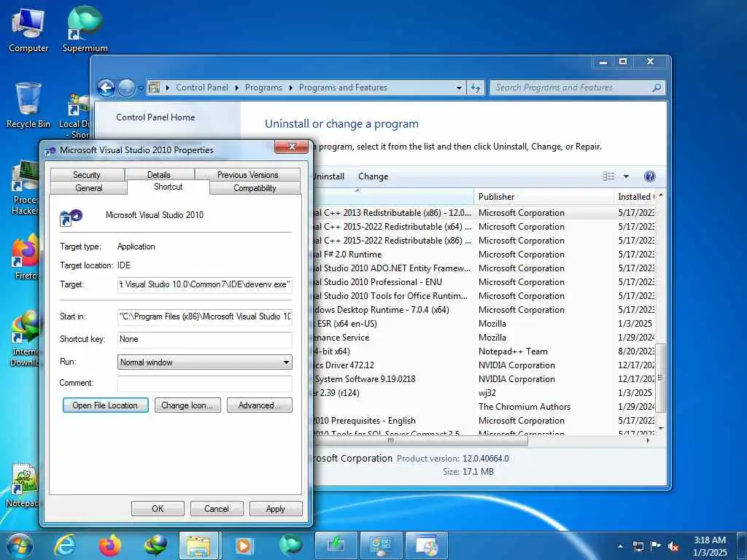Select the Notepad++ Team program row

[x=484, y=351]
